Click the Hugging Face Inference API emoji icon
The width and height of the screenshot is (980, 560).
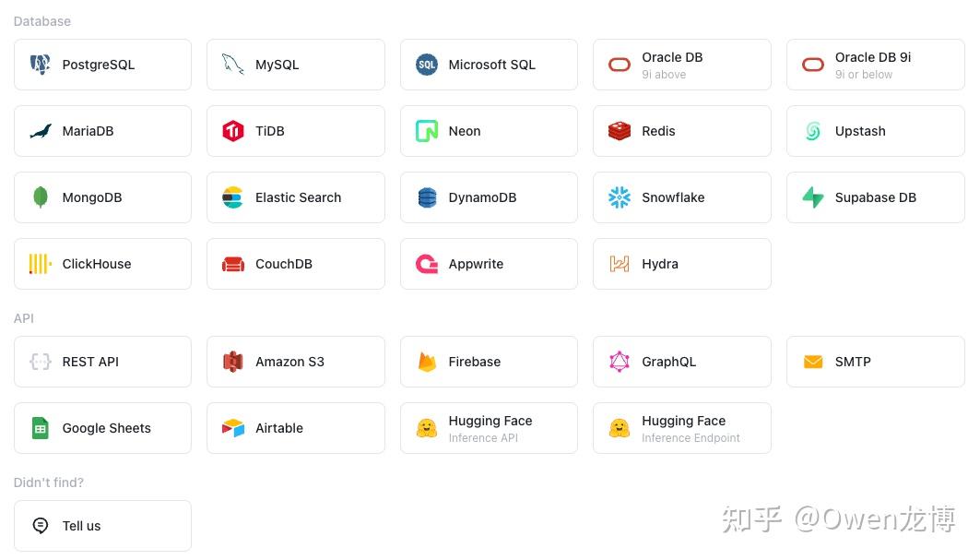(x=427, y=428)
